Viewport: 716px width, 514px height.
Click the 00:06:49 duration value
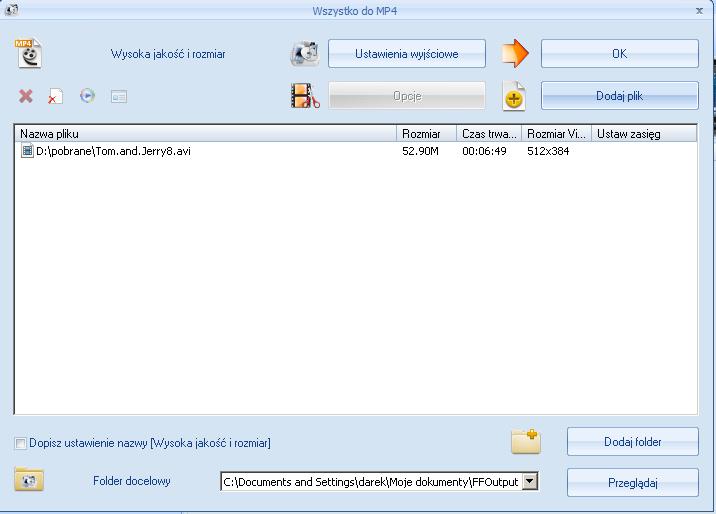(484, 151)
